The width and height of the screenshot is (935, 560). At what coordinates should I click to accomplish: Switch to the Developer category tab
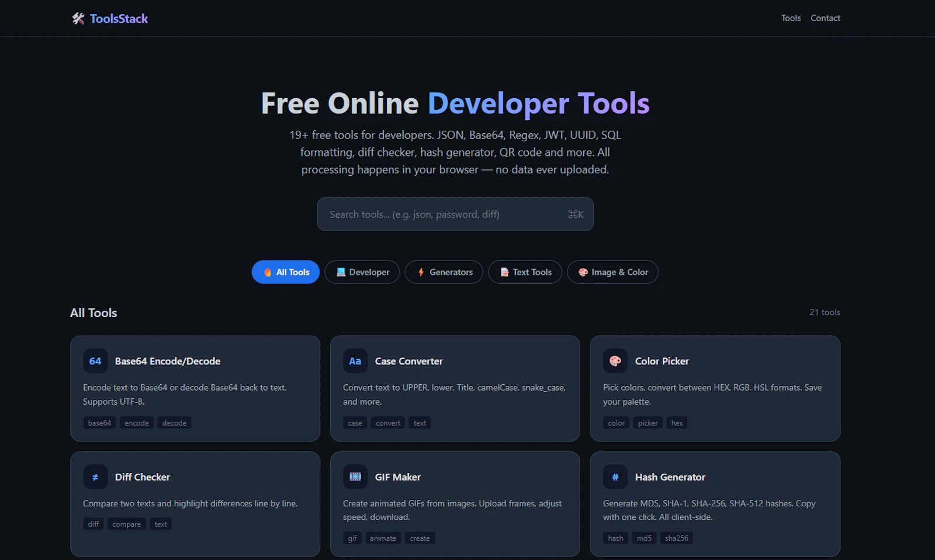point(362,272)
